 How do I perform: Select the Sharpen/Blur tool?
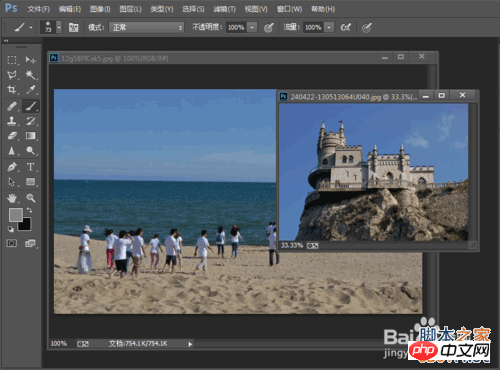(12, 151)
